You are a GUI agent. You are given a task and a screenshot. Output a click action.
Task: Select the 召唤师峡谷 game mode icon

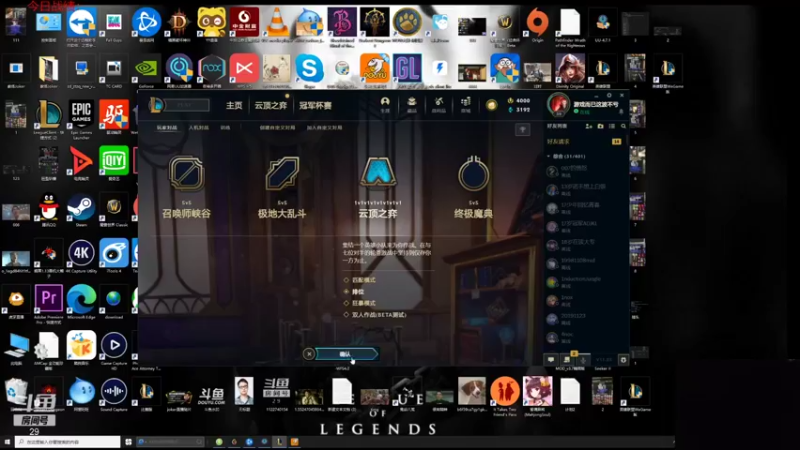(x=187, y=173)
